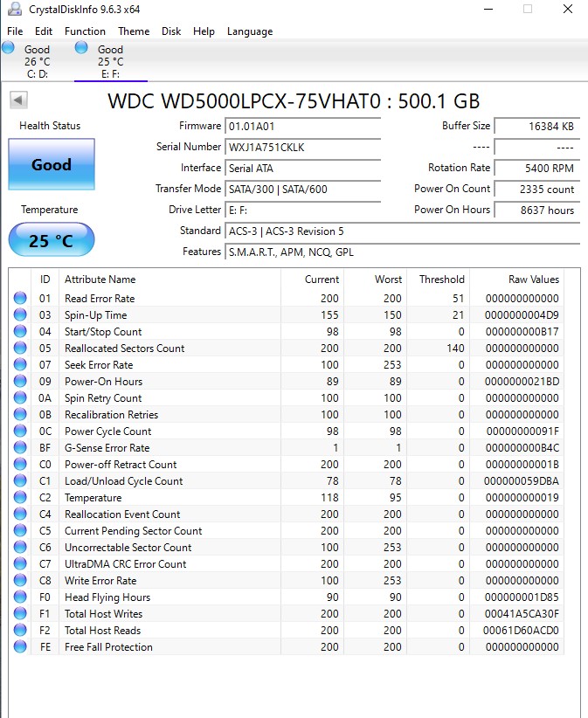Open the Theme menu

(x=134, y=31)
